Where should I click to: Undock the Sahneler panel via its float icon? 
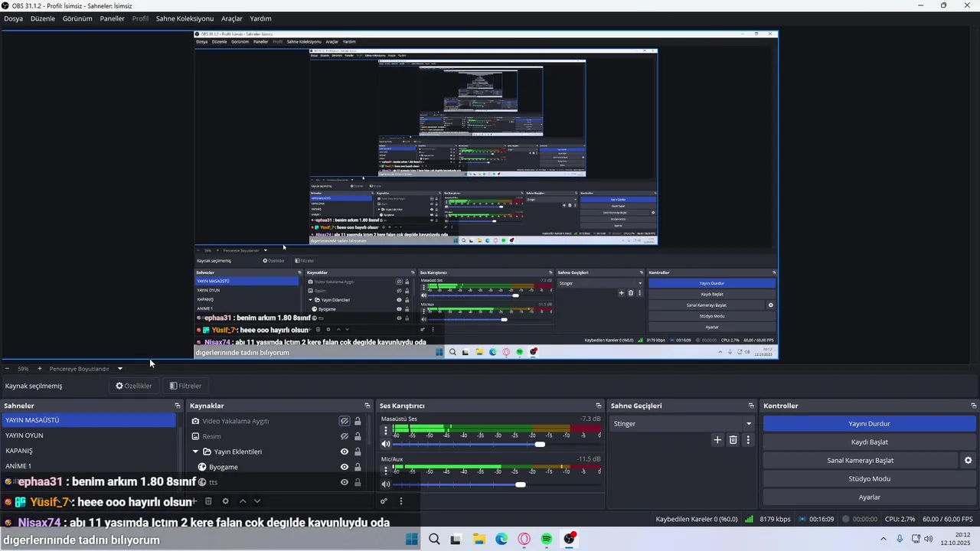[178, 406]
